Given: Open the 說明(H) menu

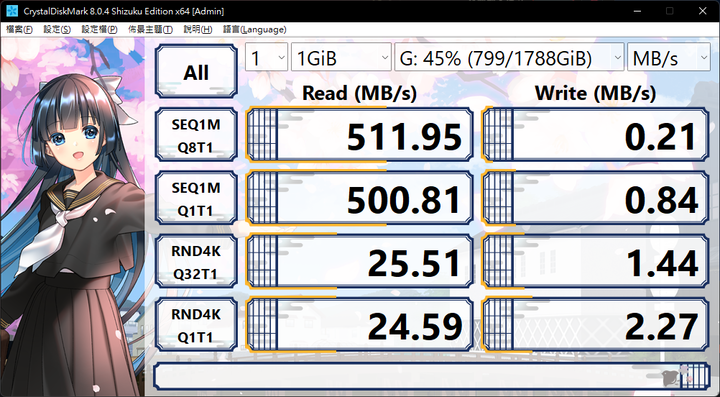Looking at the screenshot, I should tap(197, 29).
